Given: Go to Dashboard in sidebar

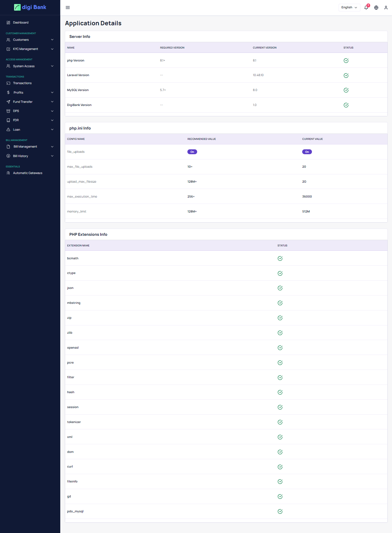Looking at the screenshot, I should [21, 22].
